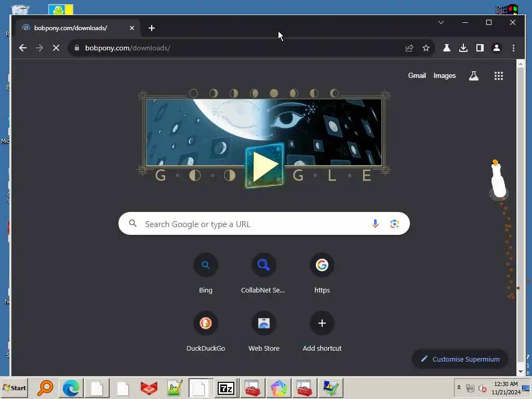Expand hidden system tray icons

pos(459,387)
